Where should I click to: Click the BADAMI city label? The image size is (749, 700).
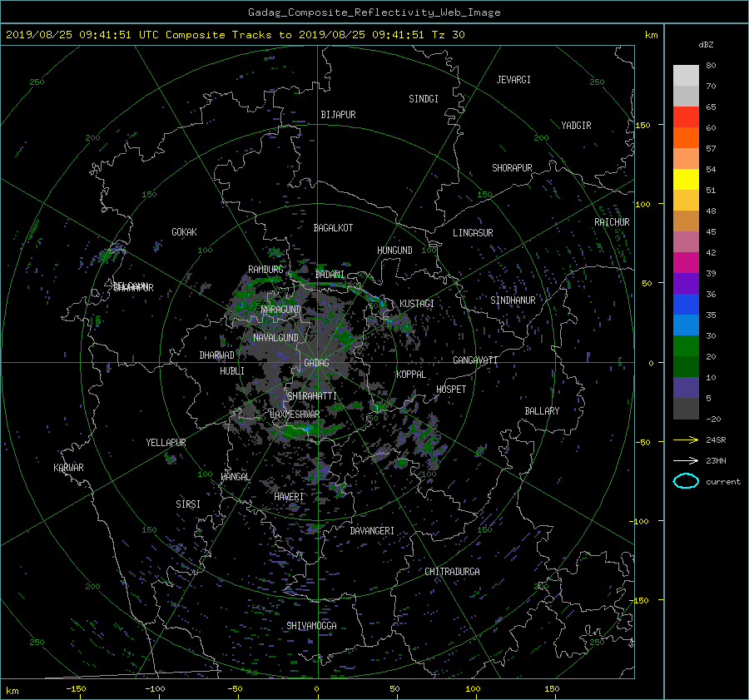(330, 275)
